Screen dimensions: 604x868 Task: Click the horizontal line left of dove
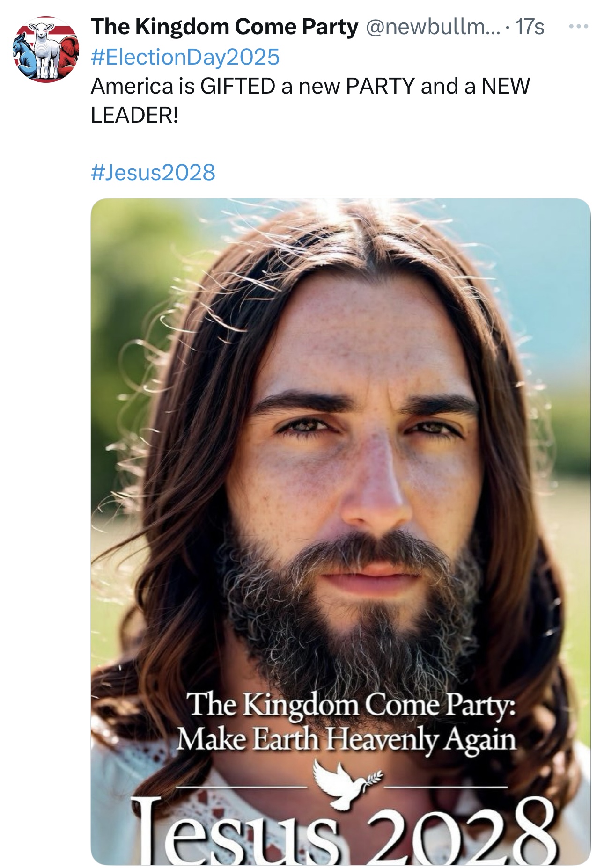click(241, 787)
